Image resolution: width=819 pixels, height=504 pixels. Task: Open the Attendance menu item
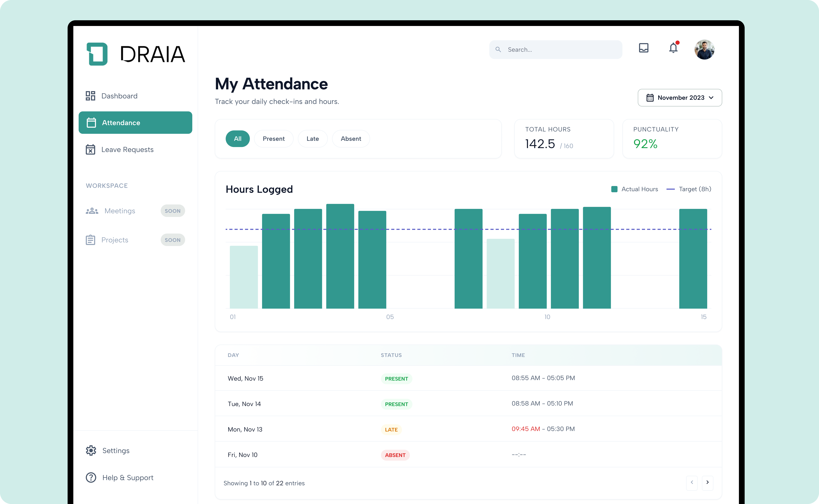coord(135,123)
